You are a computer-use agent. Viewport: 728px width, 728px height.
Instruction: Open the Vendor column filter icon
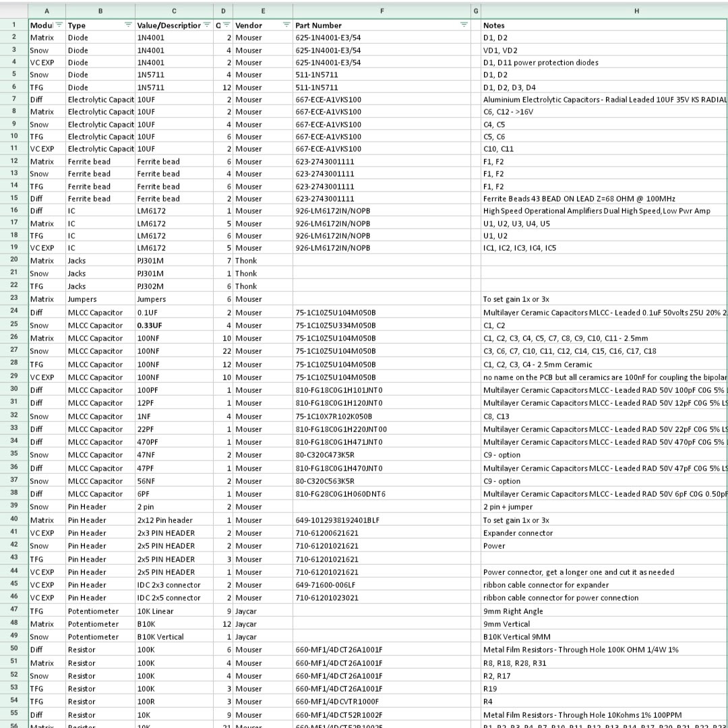[x=286, y=25]
